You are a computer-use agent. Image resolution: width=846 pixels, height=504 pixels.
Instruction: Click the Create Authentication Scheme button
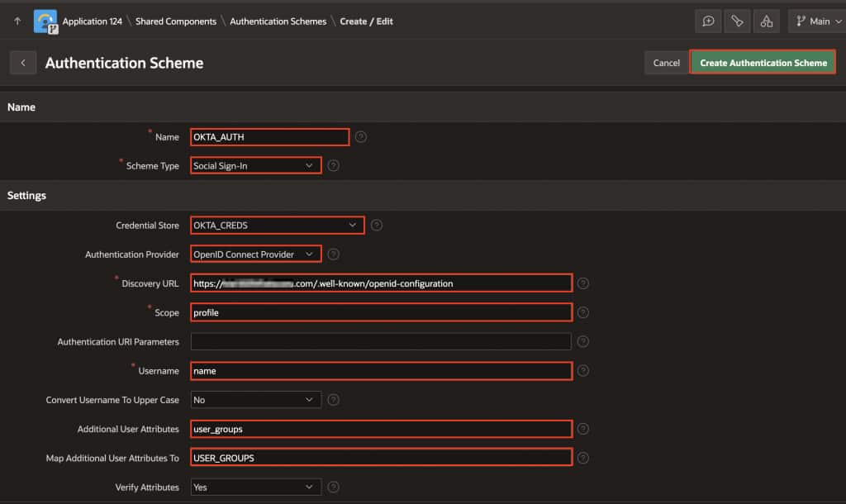coord(762,61)
